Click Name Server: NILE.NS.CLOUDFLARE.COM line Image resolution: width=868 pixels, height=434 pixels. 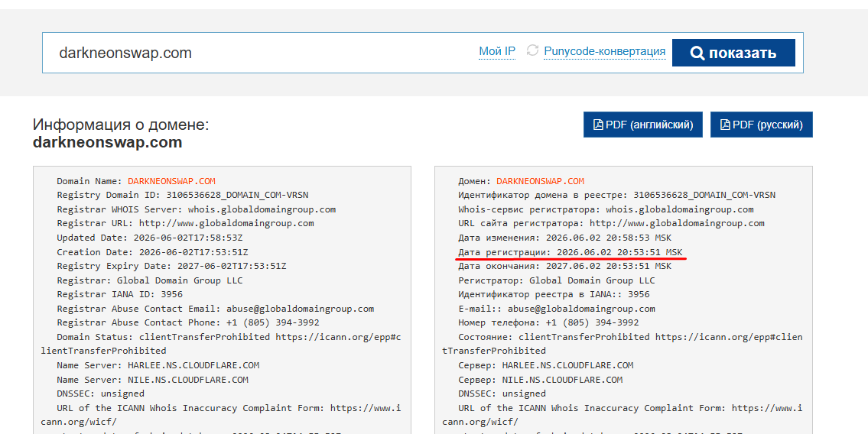tap(152, 380)
